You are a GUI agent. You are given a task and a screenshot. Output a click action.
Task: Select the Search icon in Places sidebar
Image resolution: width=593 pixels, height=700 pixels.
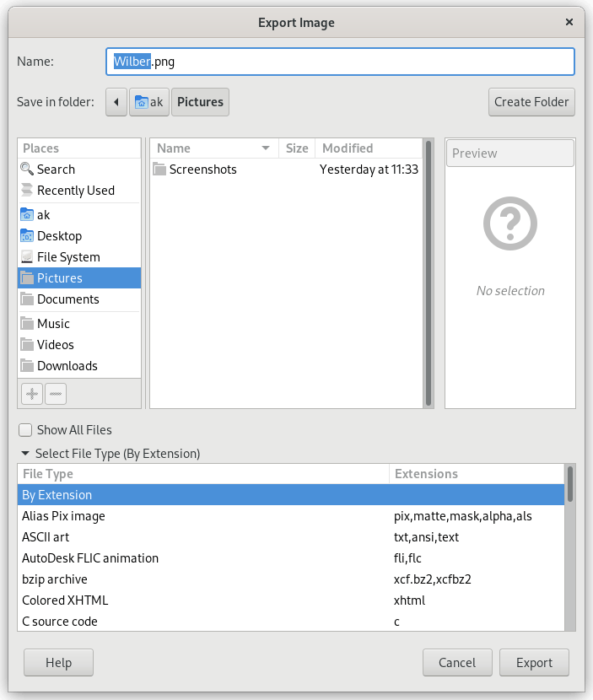click(x=26, y=169)
